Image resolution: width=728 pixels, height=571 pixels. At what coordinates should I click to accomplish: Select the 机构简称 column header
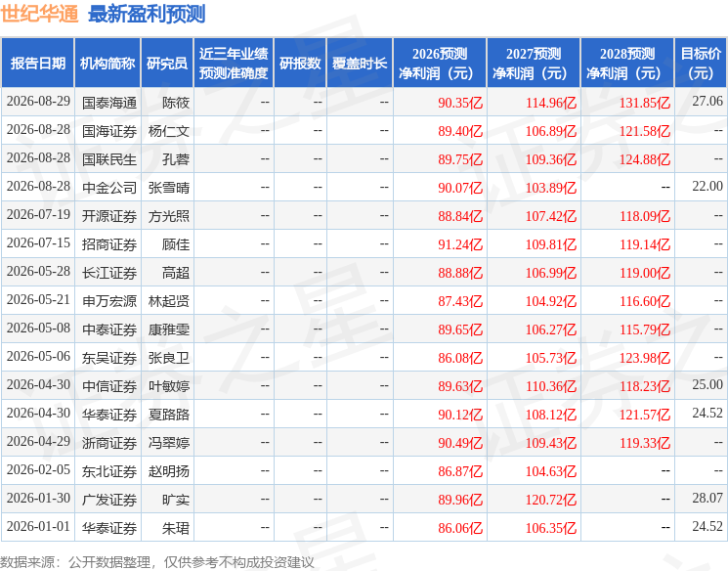click(107, 64)
